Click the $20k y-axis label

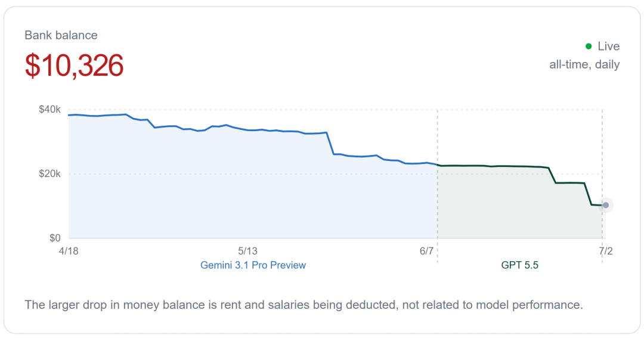(49, 173)
